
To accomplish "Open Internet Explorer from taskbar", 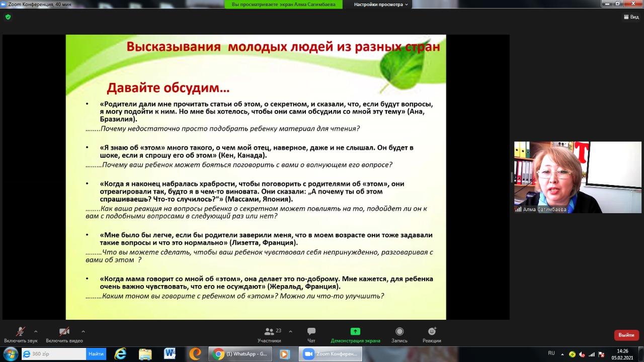I will click(120, 354).
